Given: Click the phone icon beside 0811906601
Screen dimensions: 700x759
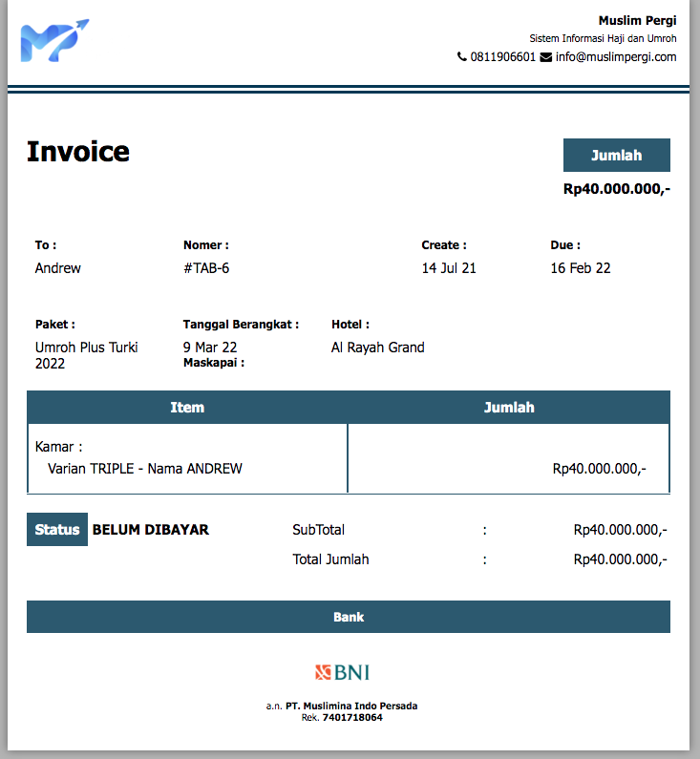Looking at the screenshot, I should click(x=462, y=57).
